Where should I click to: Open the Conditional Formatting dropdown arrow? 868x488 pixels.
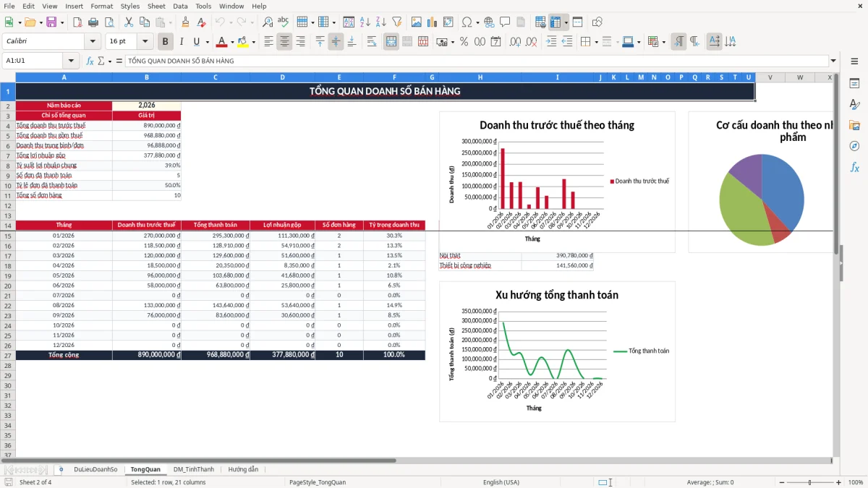tap(663, 42)
